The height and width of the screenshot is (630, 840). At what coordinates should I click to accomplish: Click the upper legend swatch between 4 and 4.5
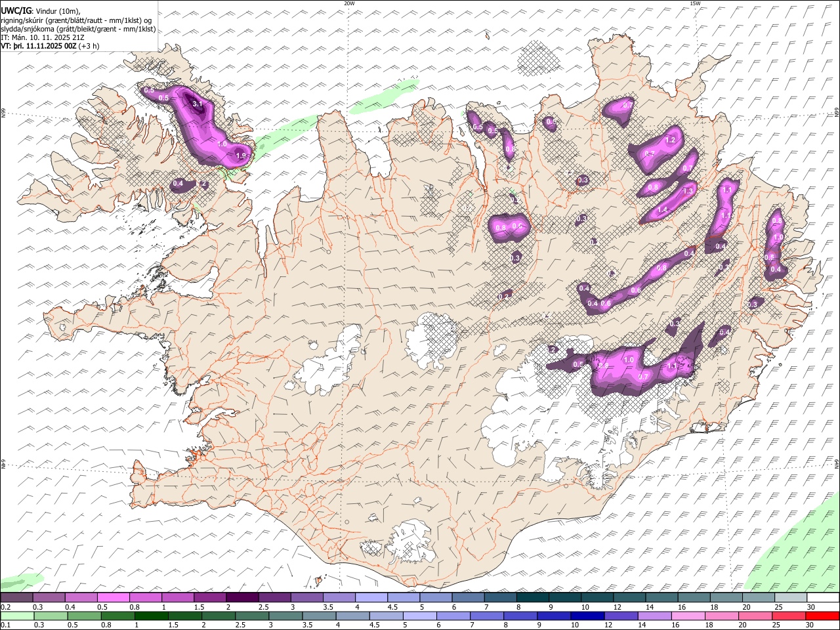click(x=371, y=597)
